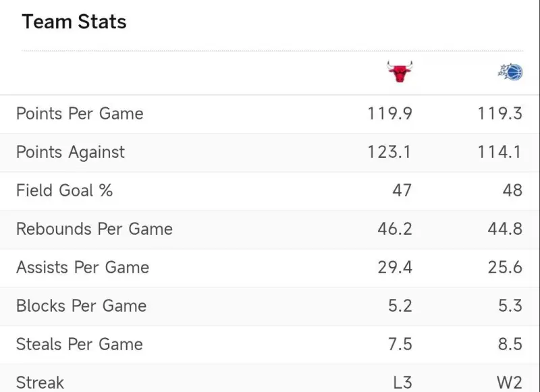Viewport: 540px width, 392px height.
Task: Click the Field Goal % label
Action: pyautogui.click(x=64, y=190)
